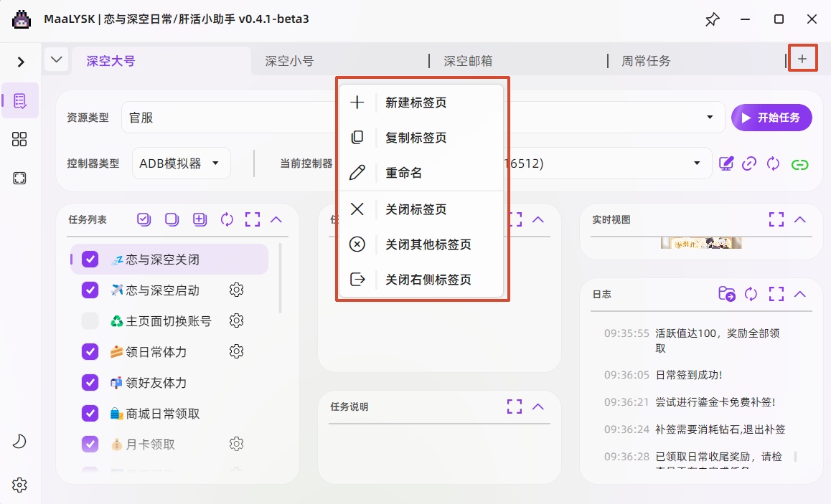Open the ADB模拟器 controller type dropdown
Image resolution: width=831 pixels, height=504 pixels.
coord(182,163)
